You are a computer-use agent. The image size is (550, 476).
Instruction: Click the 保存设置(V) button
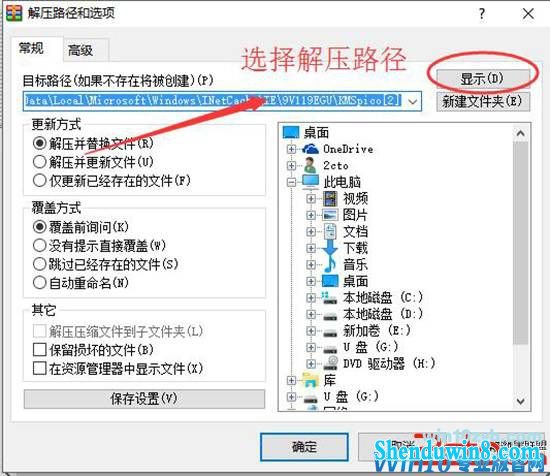144,399
